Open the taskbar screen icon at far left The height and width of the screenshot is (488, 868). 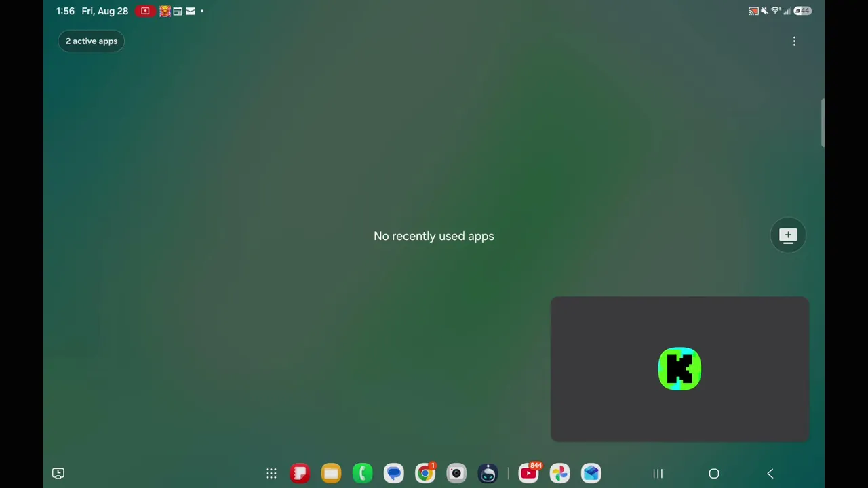click(58, 474)
